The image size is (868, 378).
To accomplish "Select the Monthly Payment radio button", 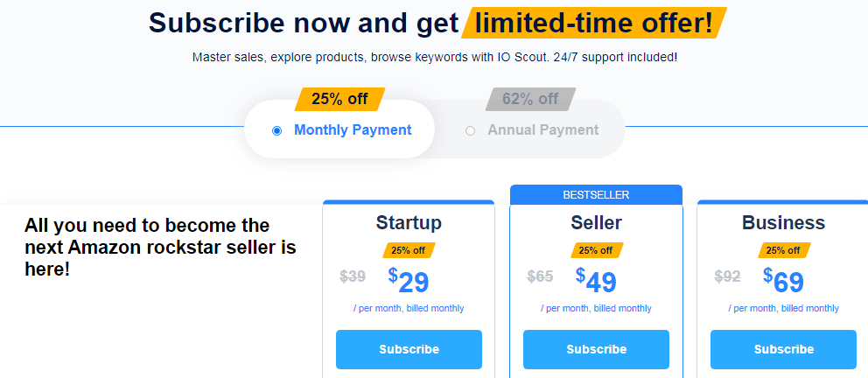I will (x=276, y=131).
